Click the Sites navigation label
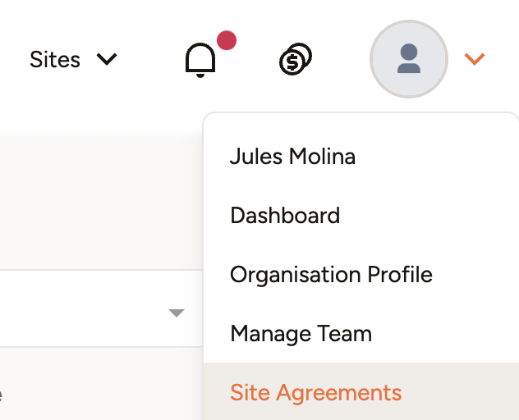The height and width of the screenshot is (420, 519). point(55,60)
